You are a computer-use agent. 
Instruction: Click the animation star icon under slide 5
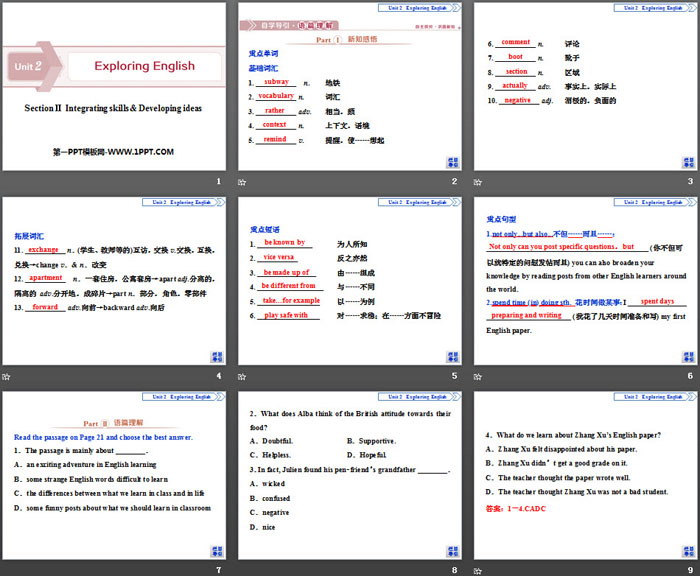[x=242, y=377]
